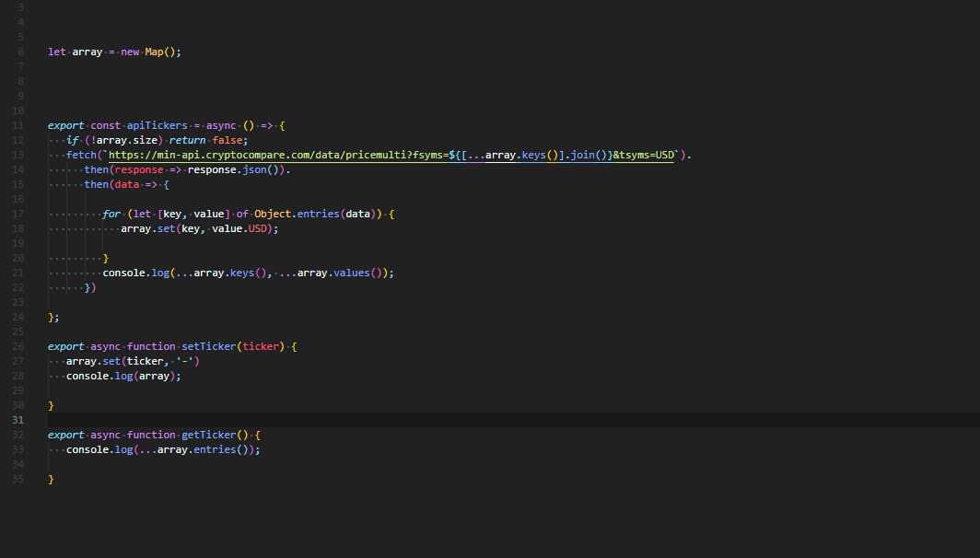Image resolution: width=980 pixels, height=558 pixels.
Task: Click line number 6 in the gutter
Action: [x=20, y=52]
